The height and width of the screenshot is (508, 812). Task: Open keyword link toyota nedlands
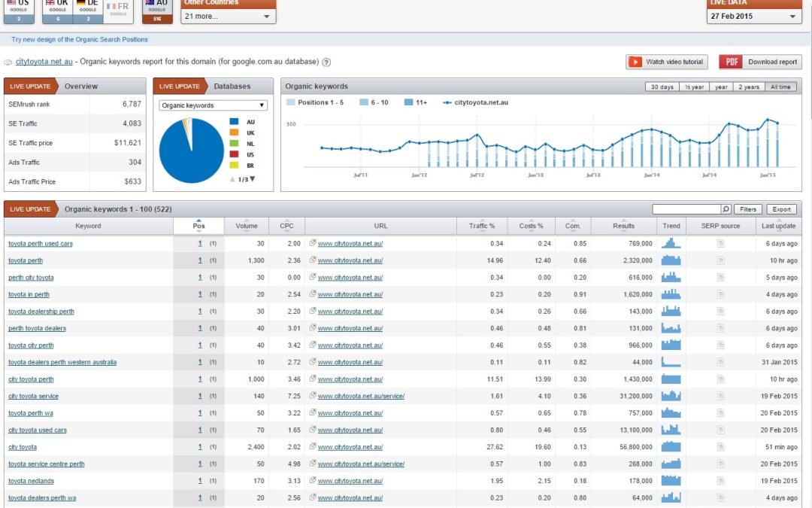tap(31, 481)
